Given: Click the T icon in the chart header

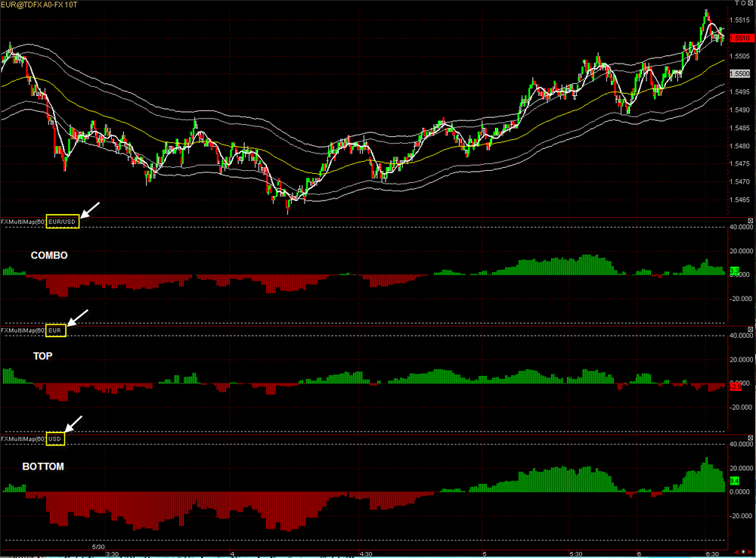Looking at the screenshot, I should point(736,3).
